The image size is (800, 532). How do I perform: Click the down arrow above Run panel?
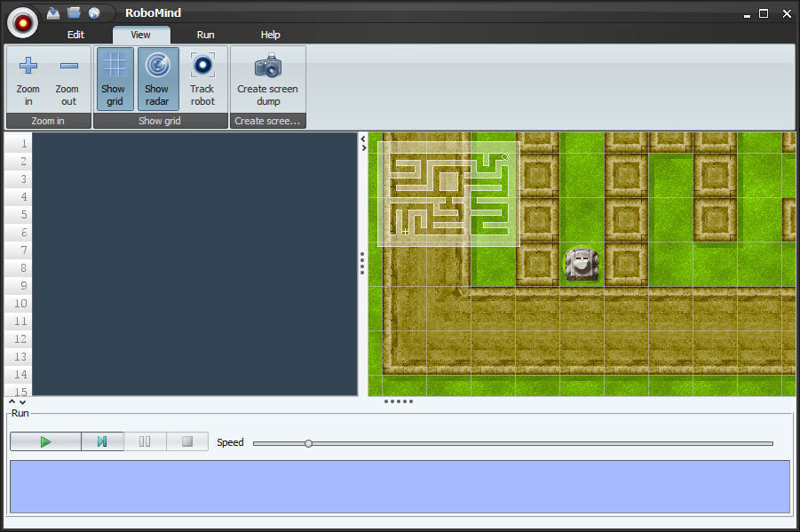(22, 401)
